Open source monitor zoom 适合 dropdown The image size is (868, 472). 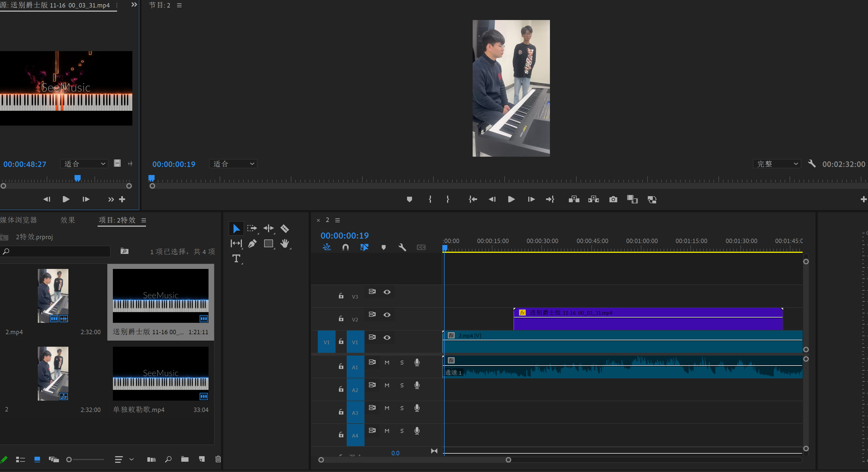pos(84,164)
